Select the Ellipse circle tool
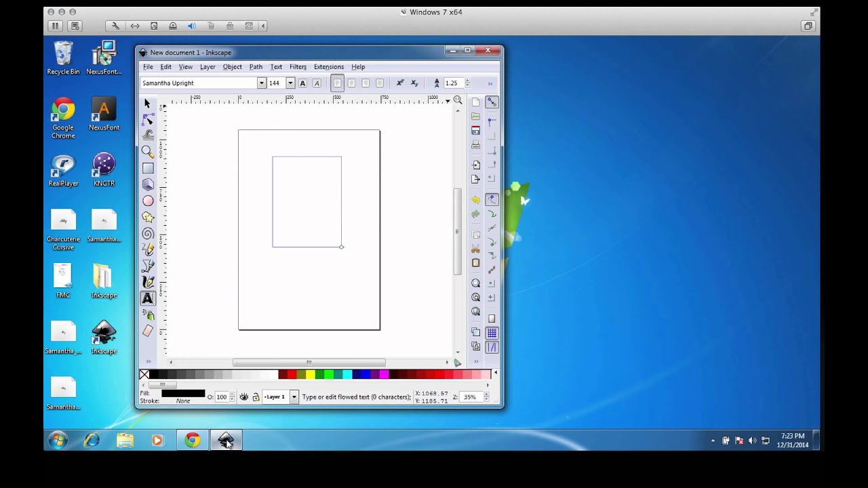 pyautogui.click(x=148, y=201)
